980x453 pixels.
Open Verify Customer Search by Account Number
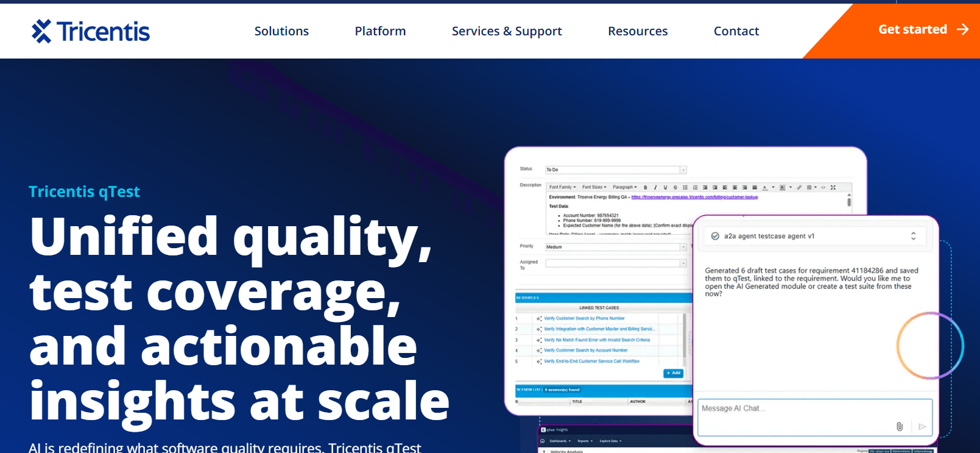[x=585, y=351]
